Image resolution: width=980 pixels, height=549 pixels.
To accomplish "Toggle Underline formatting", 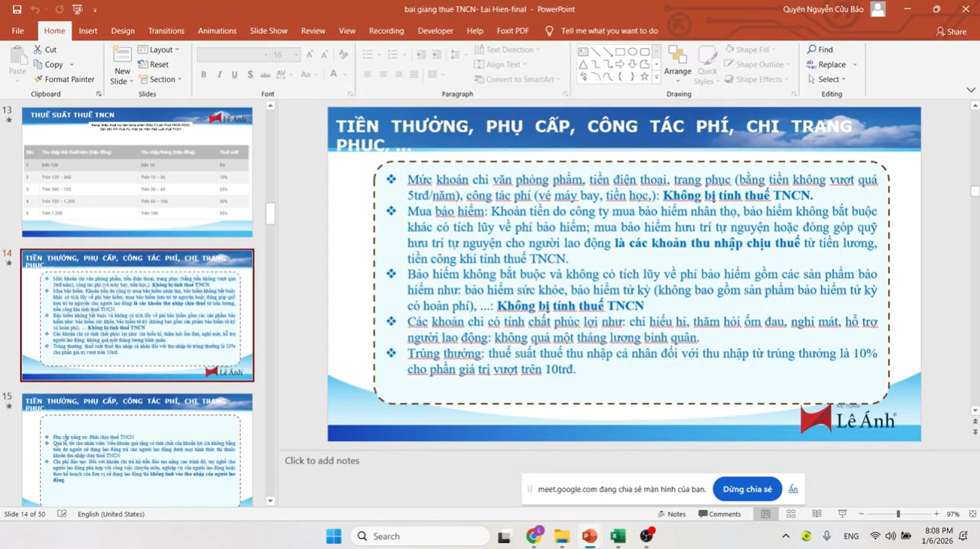I will pyautogui.click(x=234, y=75).
